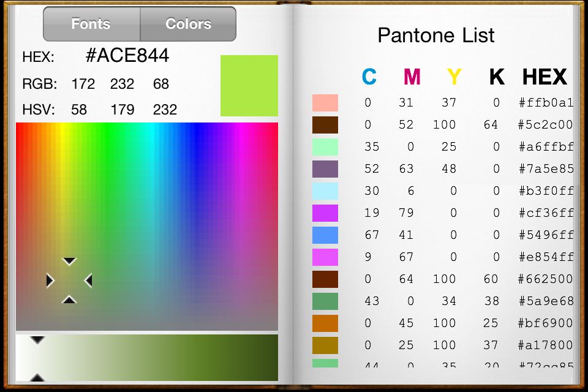Click the RGB blue value 68
This screenshot has width=588, height=392.
(161, 84)
